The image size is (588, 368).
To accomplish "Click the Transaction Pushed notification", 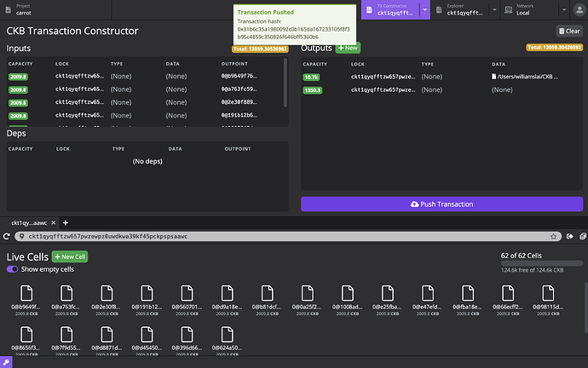I will (295, 25).
